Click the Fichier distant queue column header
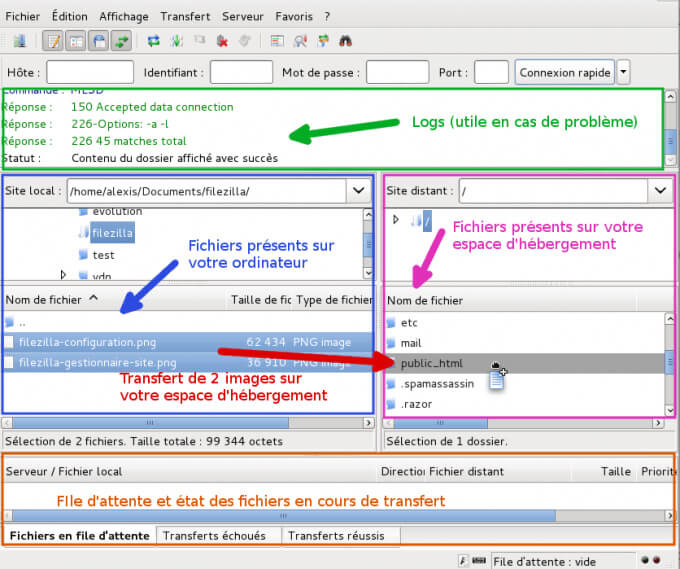The width and height of the screenshot is (680, 569). pyautogui.click(x=499, y=471)
